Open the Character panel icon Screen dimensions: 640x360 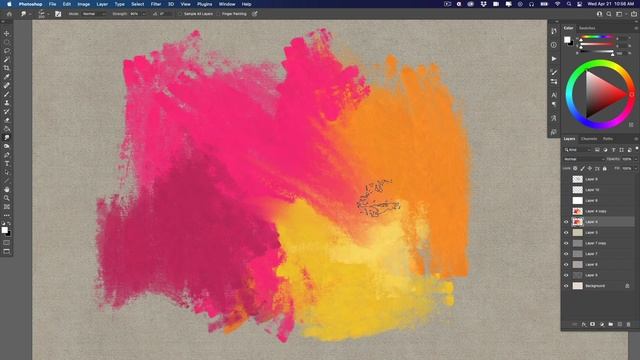coord(554,95)
